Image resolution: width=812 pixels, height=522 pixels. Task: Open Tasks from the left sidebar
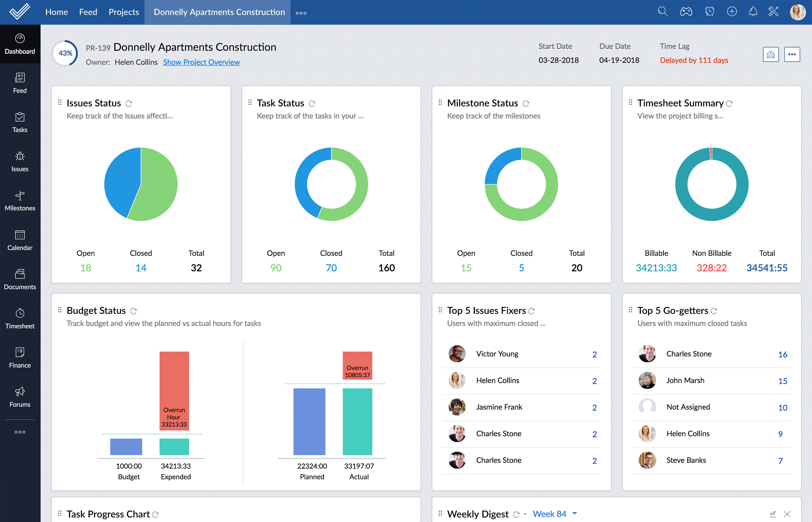click(x=20, y=122)
